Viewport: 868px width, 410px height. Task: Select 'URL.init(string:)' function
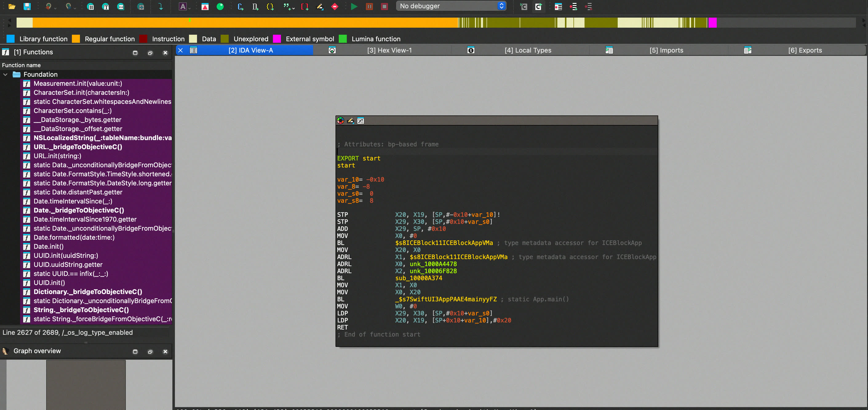pyautogui.click(x=57, y=156)
